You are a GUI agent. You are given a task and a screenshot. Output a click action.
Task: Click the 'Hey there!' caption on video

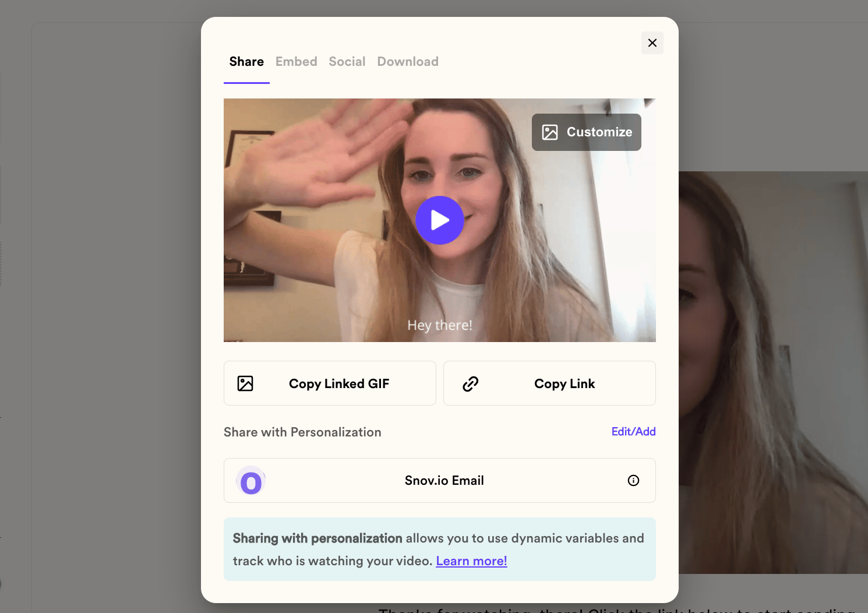click(440, 325)
